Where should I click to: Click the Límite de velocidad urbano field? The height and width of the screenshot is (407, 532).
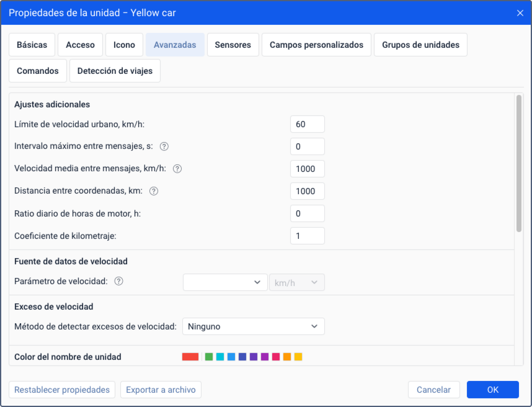(308, 124)
